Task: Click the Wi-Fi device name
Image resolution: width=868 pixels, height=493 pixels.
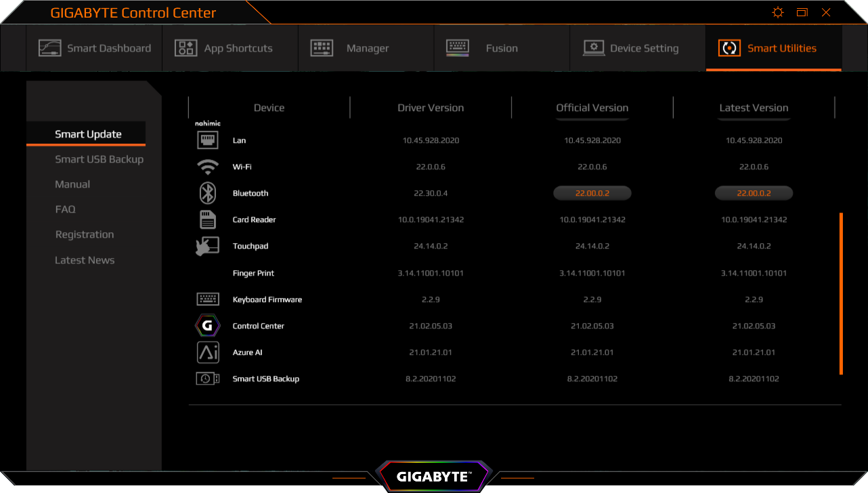Action: coord(242,167)
